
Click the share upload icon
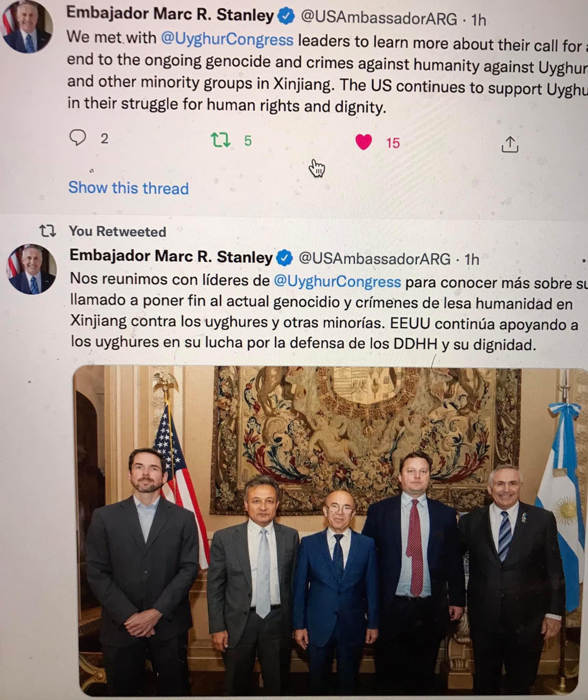point(510,145)
